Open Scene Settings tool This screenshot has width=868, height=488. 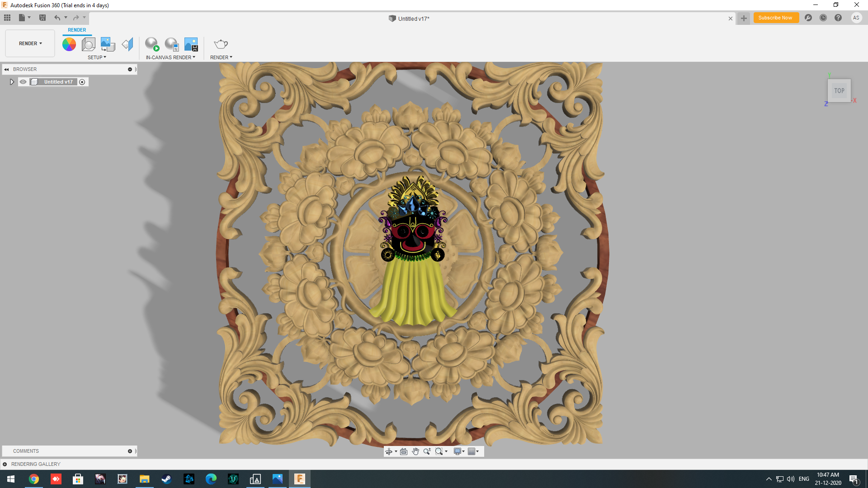(x=88, y=44)
